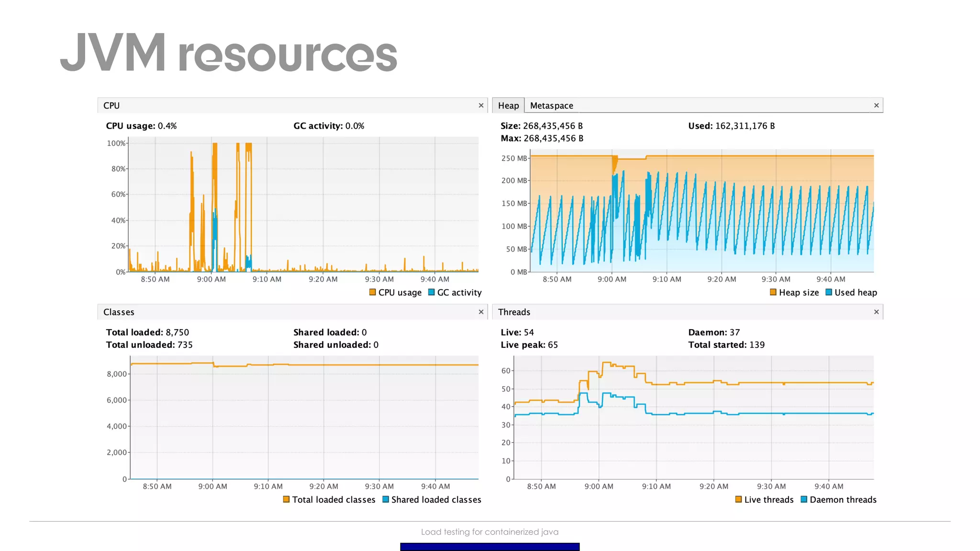Click the 9:00 AM label under CPU chart
The width and height of the screenshot is (980, 551).
pyautogui.click(x=211, y=279)
